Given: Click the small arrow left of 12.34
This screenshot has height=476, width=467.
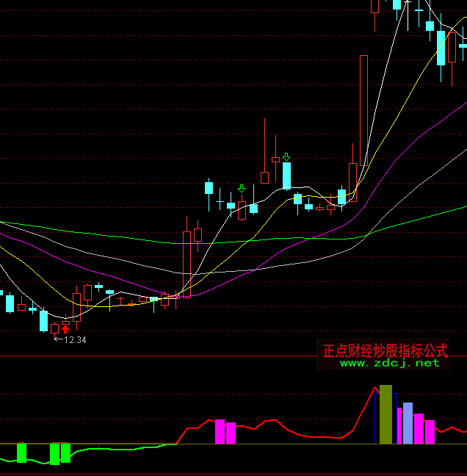Looking at the screenshot, I should click(58, 339).
